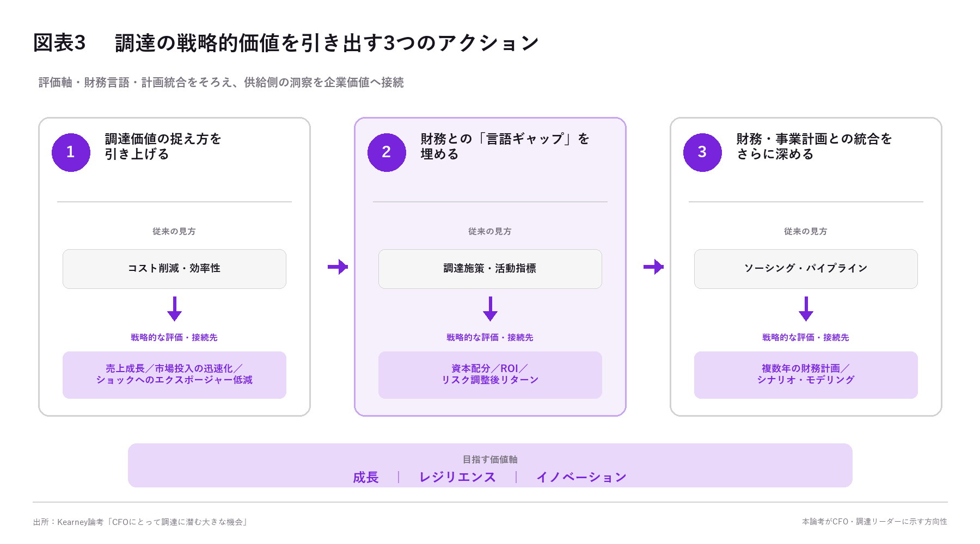Click heading 財務・事業計画との統合をさらに深める

coord(814,146)
